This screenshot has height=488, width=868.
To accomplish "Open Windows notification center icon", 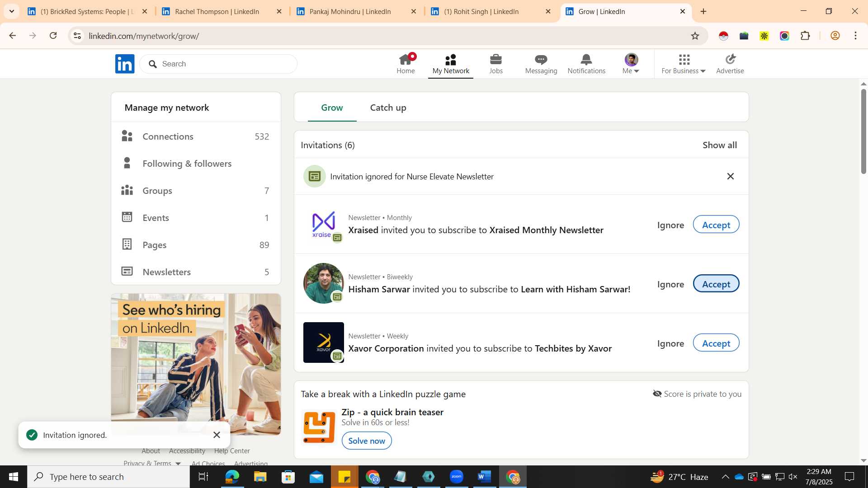I will pos(849,477).
